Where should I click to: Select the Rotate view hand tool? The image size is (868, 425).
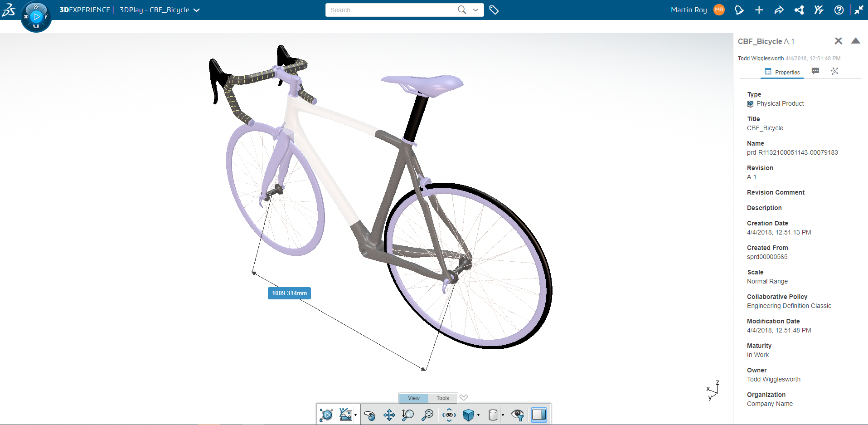point(370,415)
